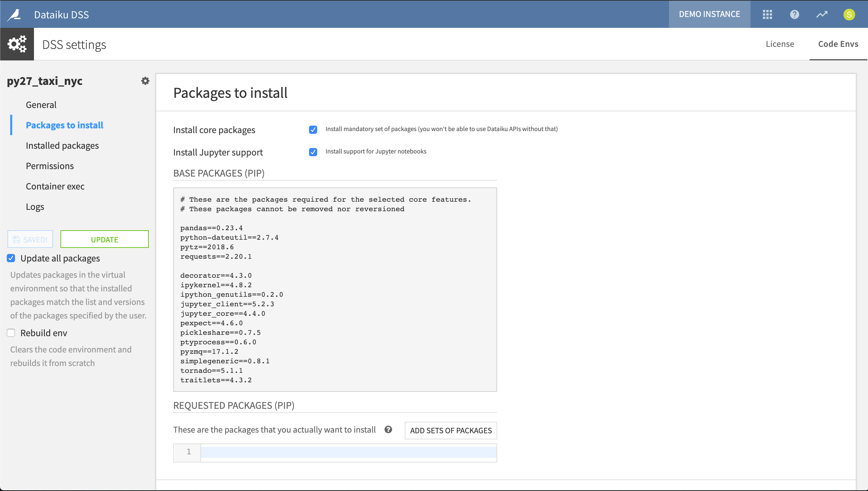
Task: Open the user profile avatar S
Action: [849, 14]
